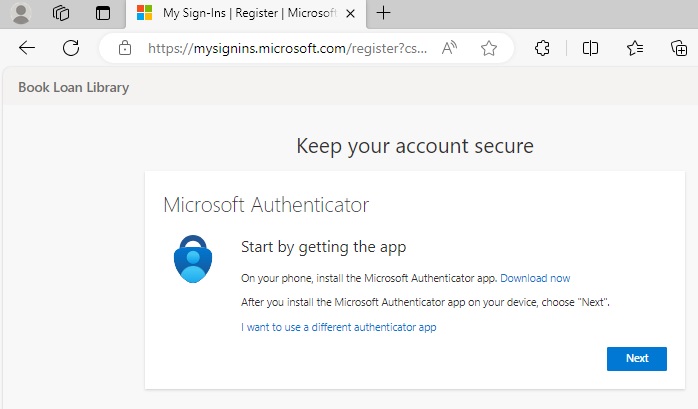
Task: Add page to favorites star icon
Action: click(489, 48)
